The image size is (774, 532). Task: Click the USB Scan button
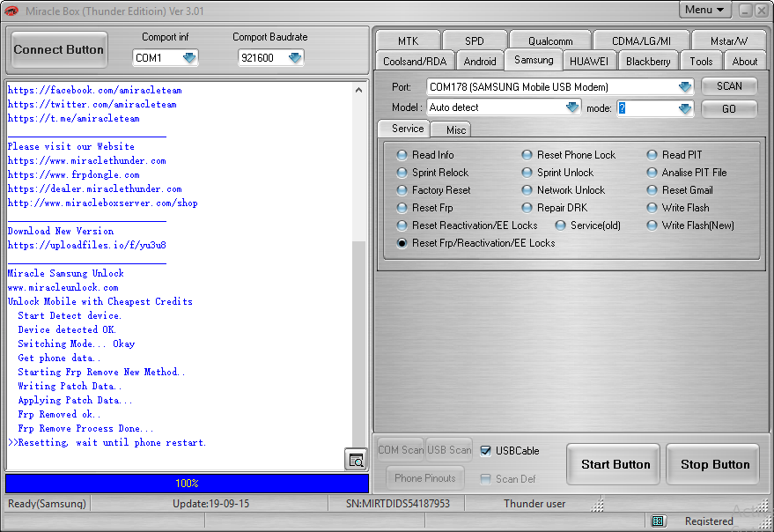449,450
